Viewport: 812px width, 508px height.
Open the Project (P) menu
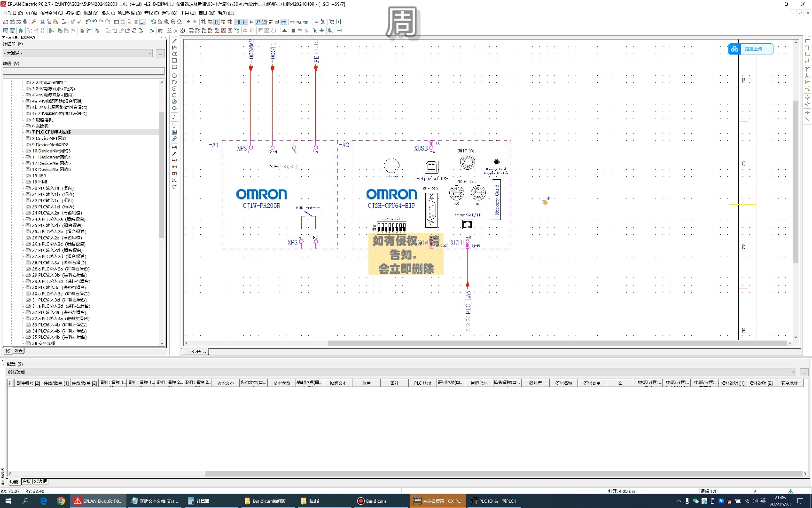click(15, 13)
